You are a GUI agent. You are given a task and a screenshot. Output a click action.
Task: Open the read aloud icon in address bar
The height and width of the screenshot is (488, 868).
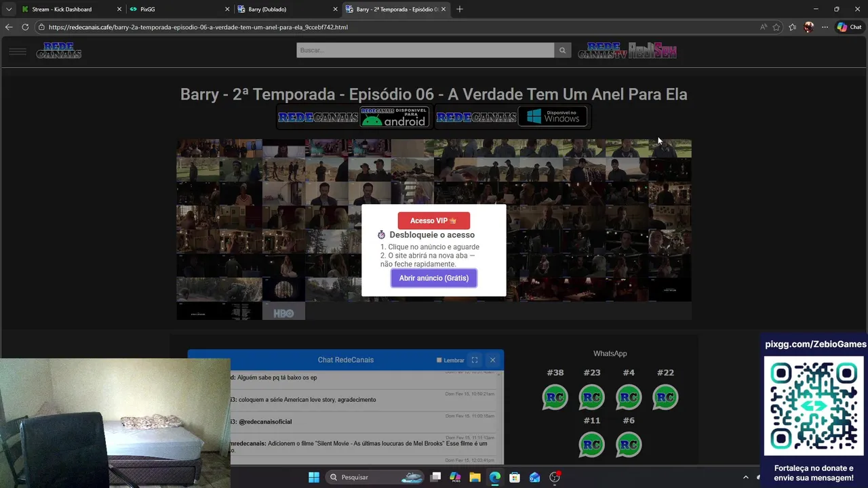[x=764, y=27]
